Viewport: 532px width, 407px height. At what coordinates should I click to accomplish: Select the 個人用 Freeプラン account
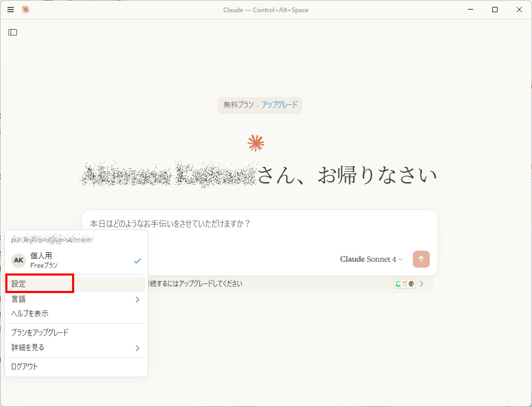(76, 260)
